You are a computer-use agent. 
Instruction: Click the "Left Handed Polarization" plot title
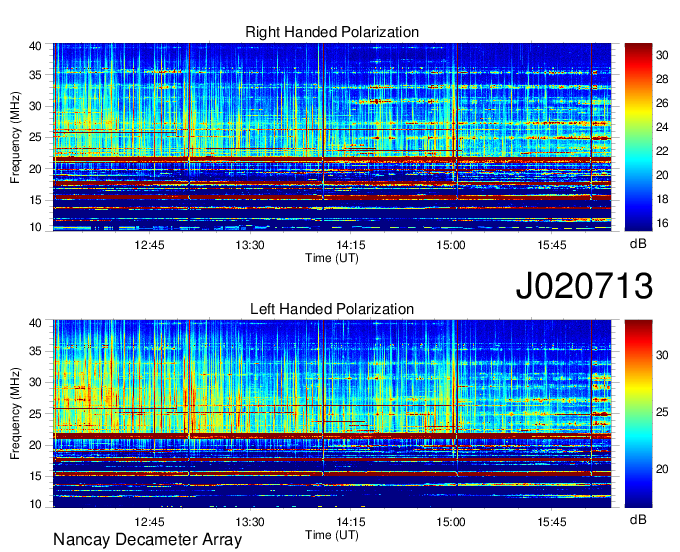[332, 309]
